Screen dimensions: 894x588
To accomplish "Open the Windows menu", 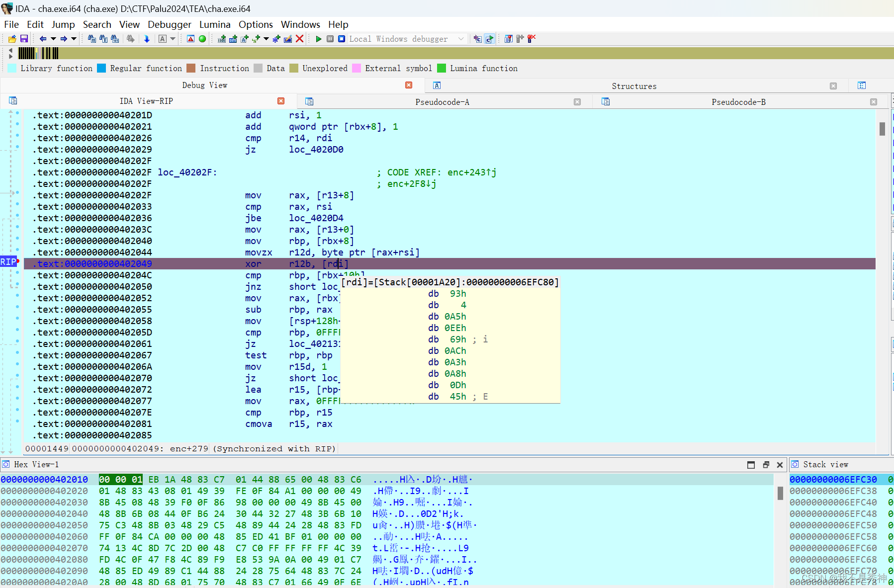I will click(x=300, y=24).
